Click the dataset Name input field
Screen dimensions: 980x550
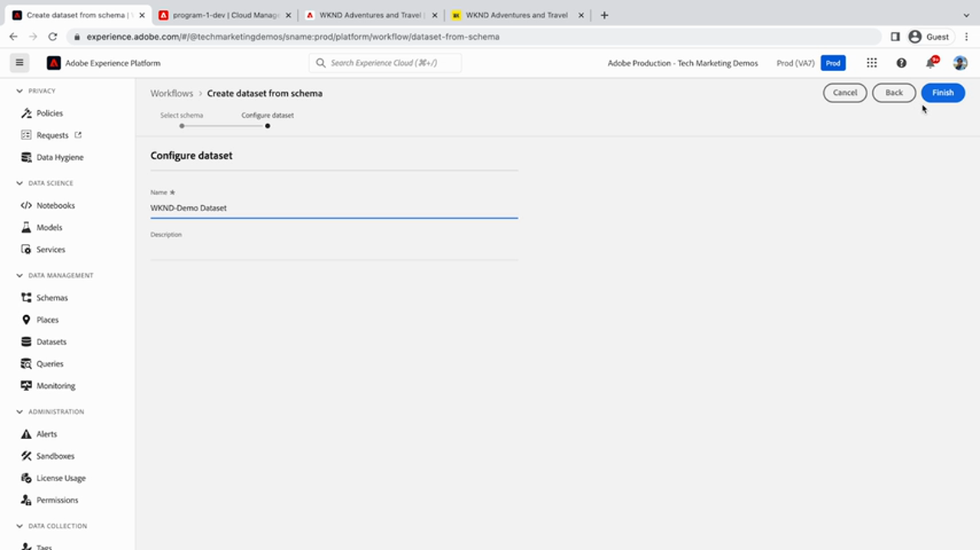[334, 208]
